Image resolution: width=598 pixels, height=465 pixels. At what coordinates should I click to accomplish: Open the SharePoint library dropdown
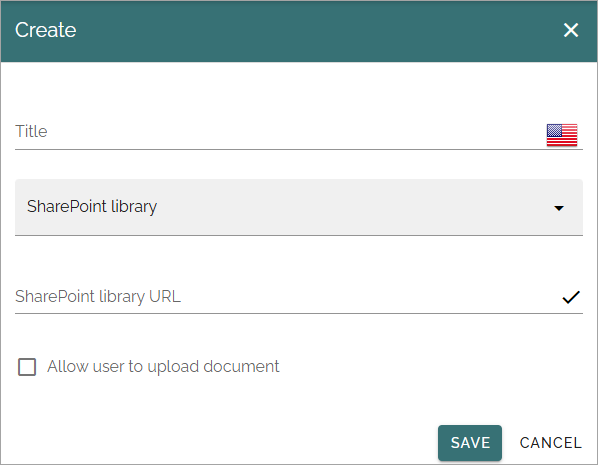[299, 207]
